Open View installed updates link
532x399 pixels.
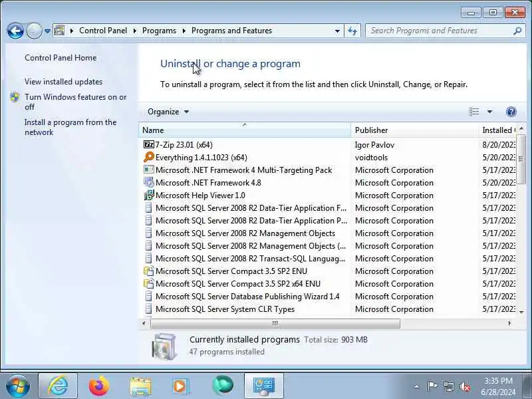(x=63, y=81)
